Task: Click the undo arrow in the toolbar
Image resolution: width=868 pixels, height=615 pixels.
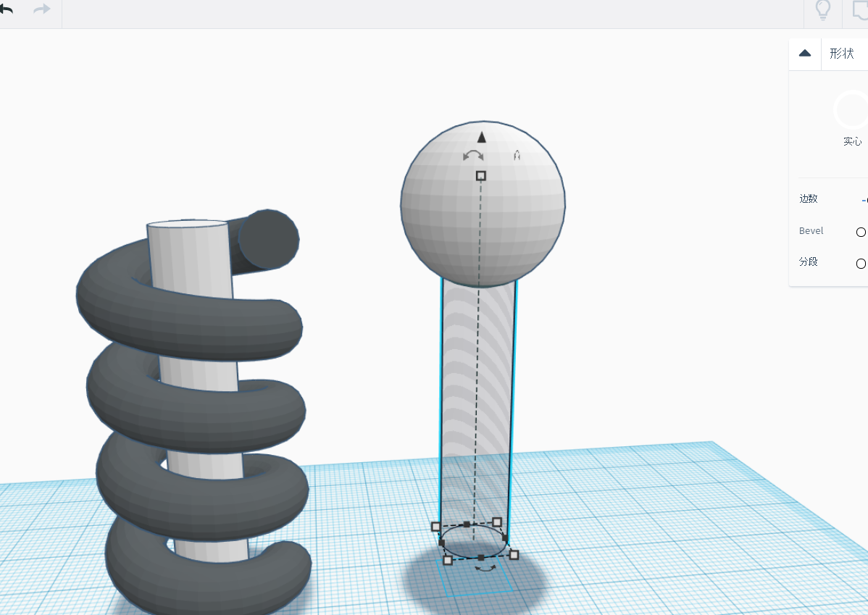Action: click(x=6, y=9)
